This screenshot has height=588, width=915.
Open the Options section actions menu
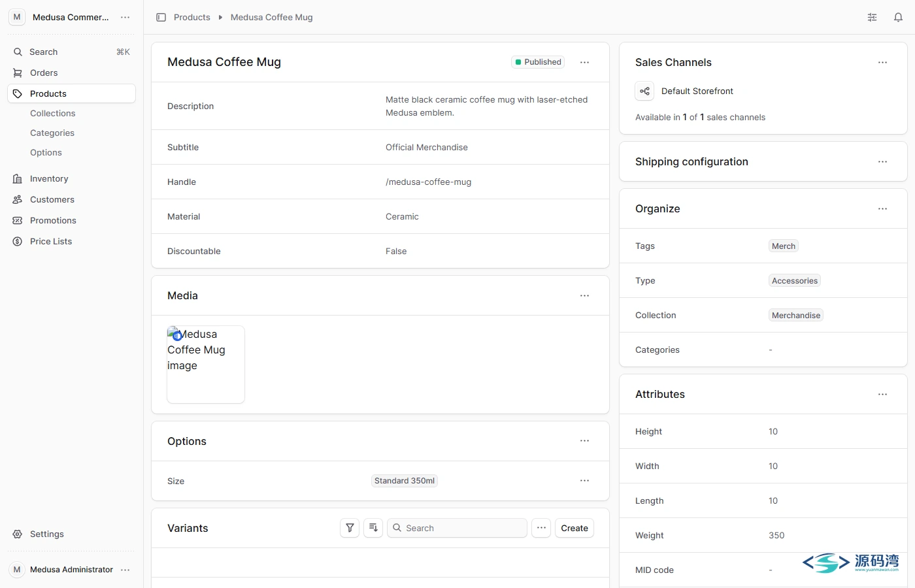(584, 441)
